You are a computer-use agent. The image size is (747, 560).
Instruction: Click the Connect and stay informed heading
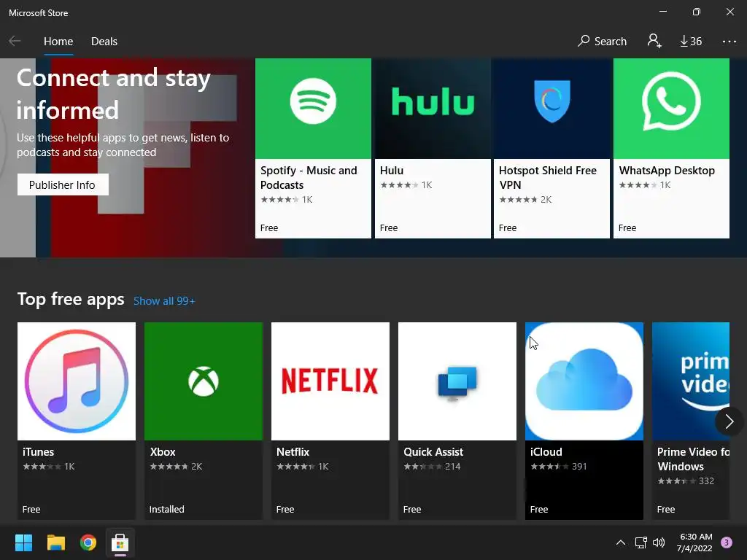coord(113,94)
